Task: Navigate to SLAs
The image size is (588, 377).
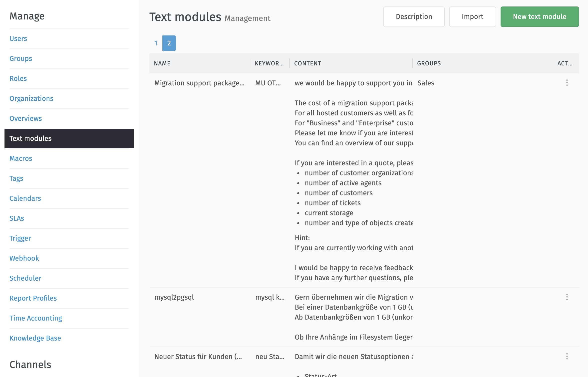Action: click(17, 218)
